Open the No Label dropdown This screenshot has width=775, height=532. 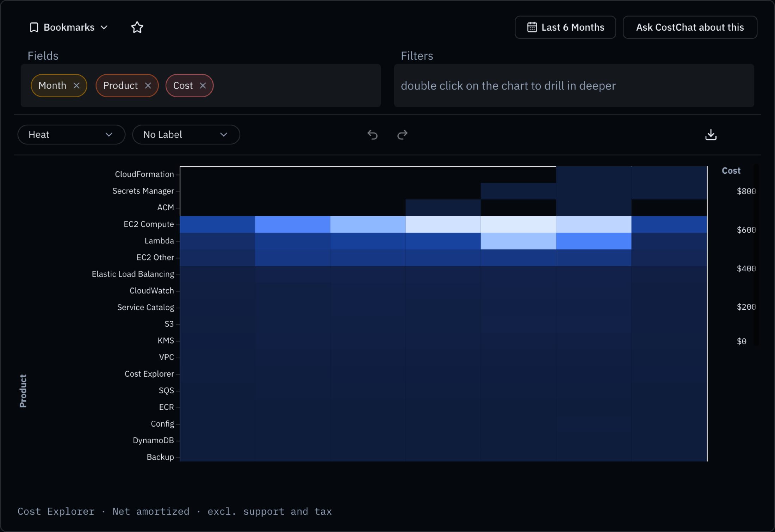tap(186, 135)
